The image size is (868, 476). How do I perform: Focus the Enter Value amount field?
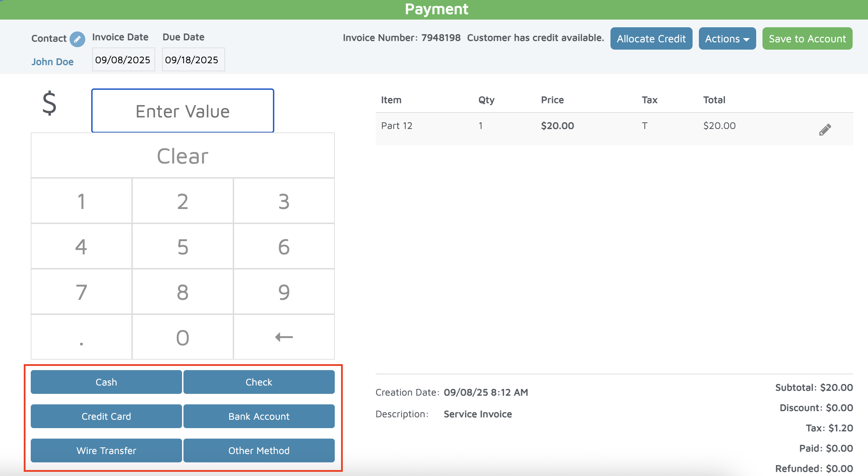pyautogui.click(x=182, y=111)
